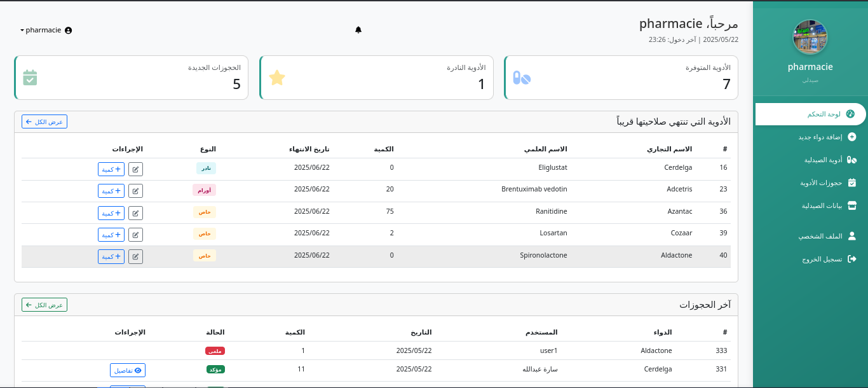Click the Losartan scientific name cell
The image size is (868, 388).
tap(553, 233)
